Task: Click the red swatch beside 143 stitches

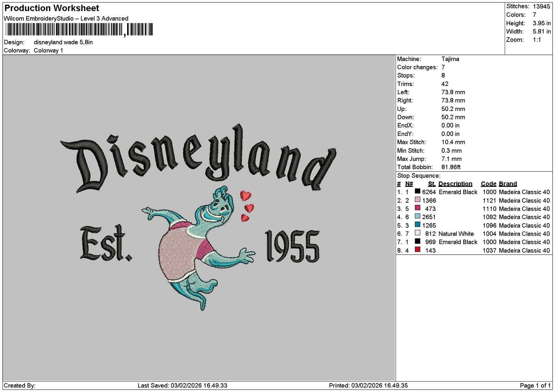Action: coord(417,250)
